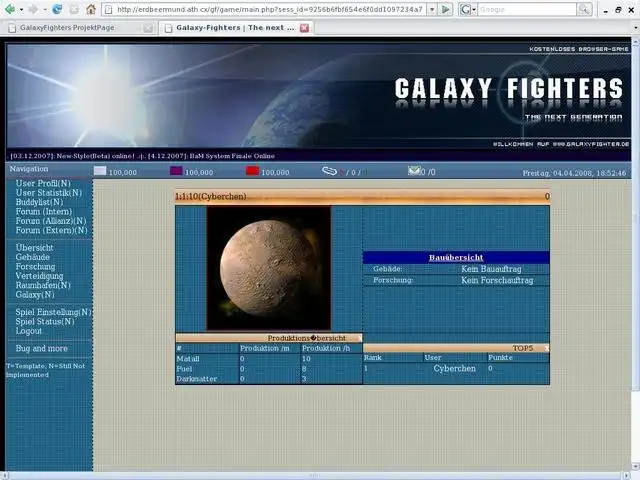Open the Galaxy(N) link
Image resolution: width=640 pixels, height=480 pixels.
35,295
